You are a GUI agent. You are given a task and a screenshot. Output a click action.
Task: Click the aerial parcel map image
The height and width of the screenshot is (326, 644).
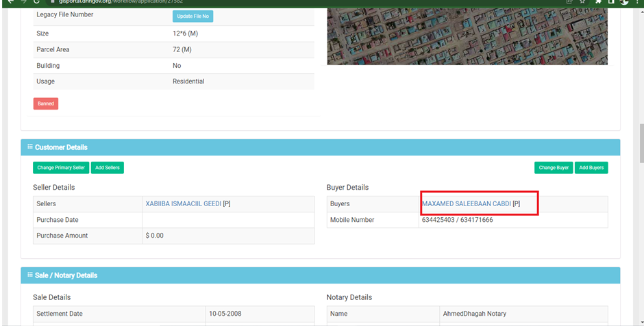click(x=467, y=36)
